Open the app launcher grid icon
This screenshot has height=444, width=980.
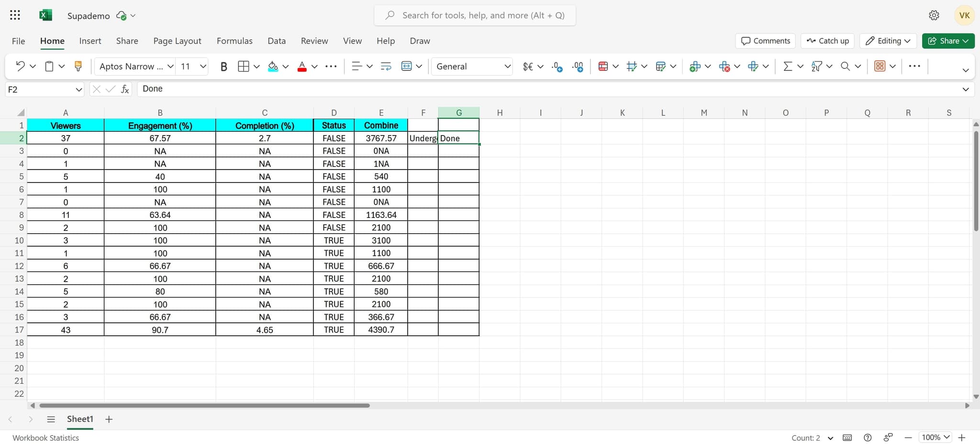[x=15, y=15]
